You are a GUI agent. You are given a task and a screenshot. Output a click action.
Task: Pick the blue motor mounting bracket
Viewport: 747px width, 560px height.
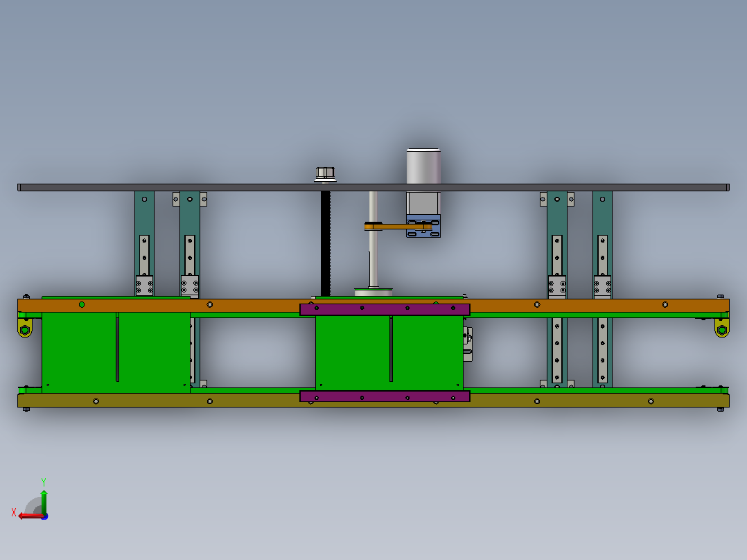pyautogui.click(x=423, y=226)
